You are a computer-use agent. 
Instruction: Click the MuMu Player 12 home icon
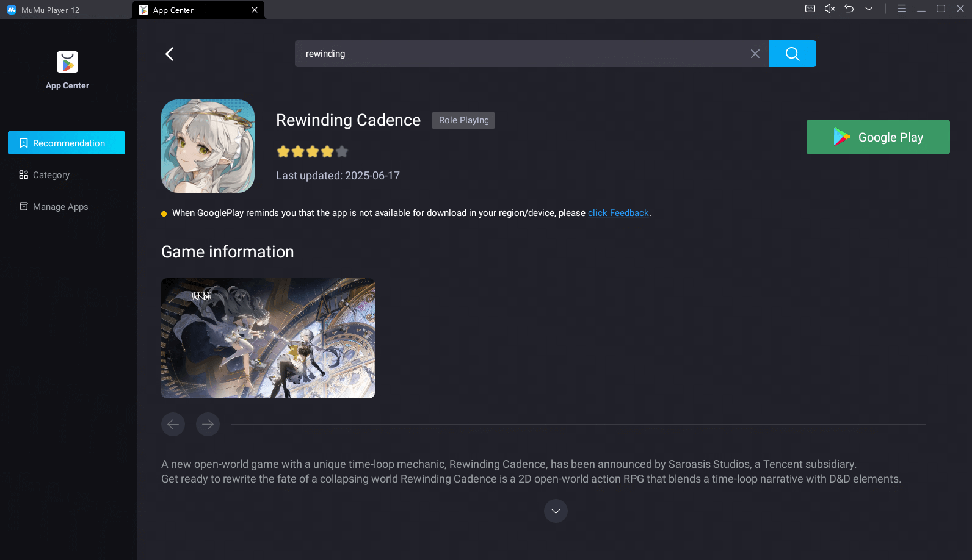12,10
